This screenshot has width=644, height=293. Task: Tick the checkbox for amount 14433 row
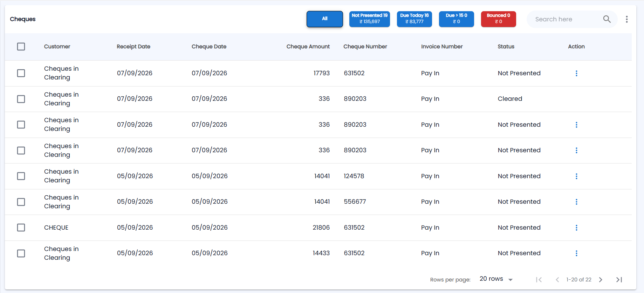pos(21,253)
